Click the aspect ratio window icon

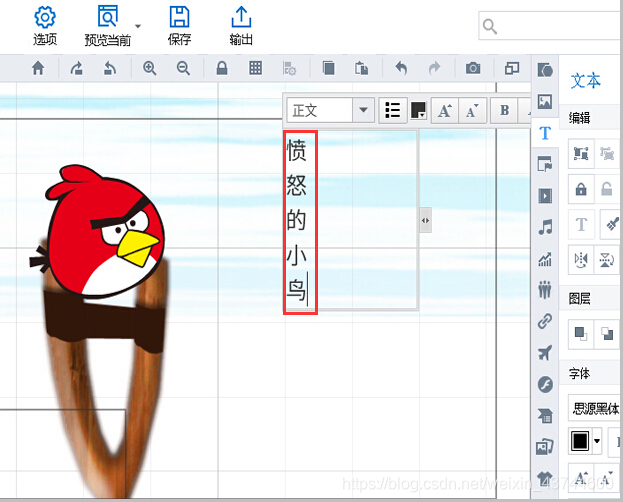(x=512, y=68)
